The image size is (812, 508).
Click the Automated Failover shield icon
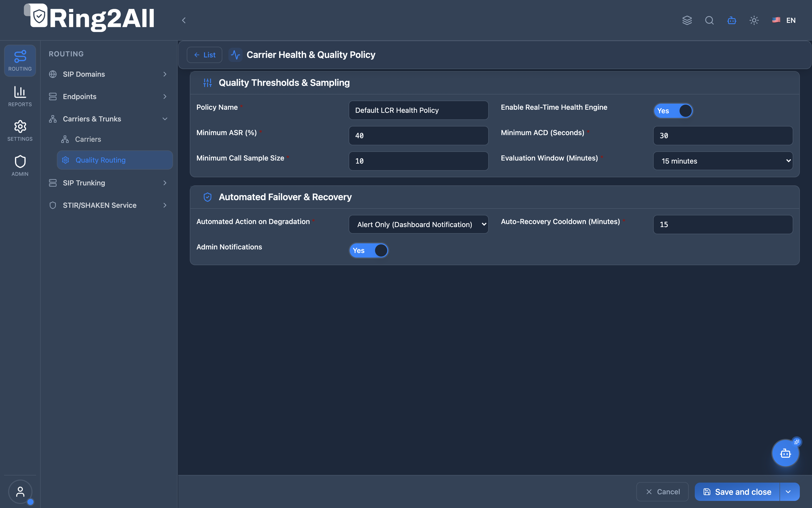pos(207,197)
